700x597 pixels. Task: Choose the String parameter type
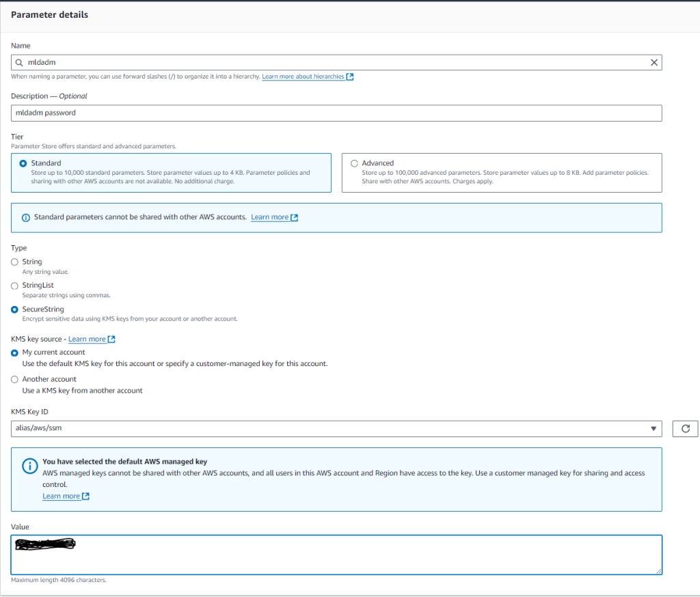coord(14,262)
